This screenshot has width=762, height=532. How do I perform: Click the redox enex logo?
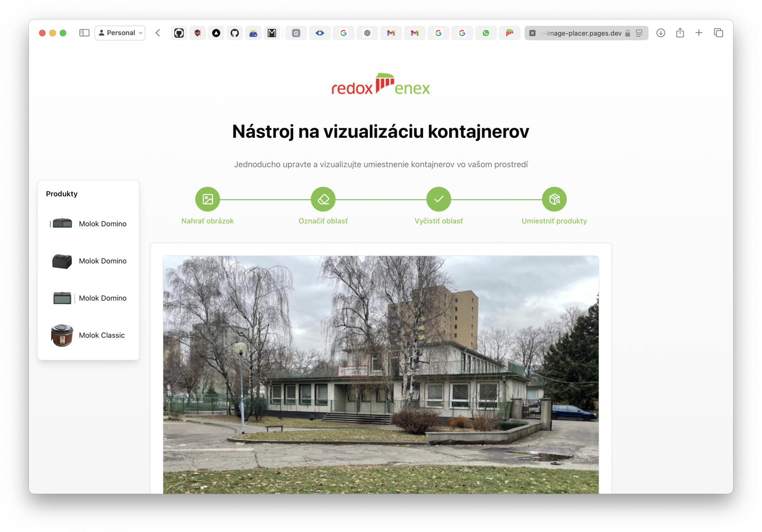381,84
